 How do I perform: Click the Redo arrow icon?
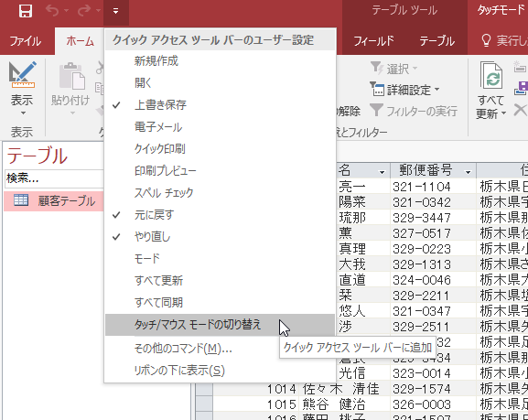84,11
